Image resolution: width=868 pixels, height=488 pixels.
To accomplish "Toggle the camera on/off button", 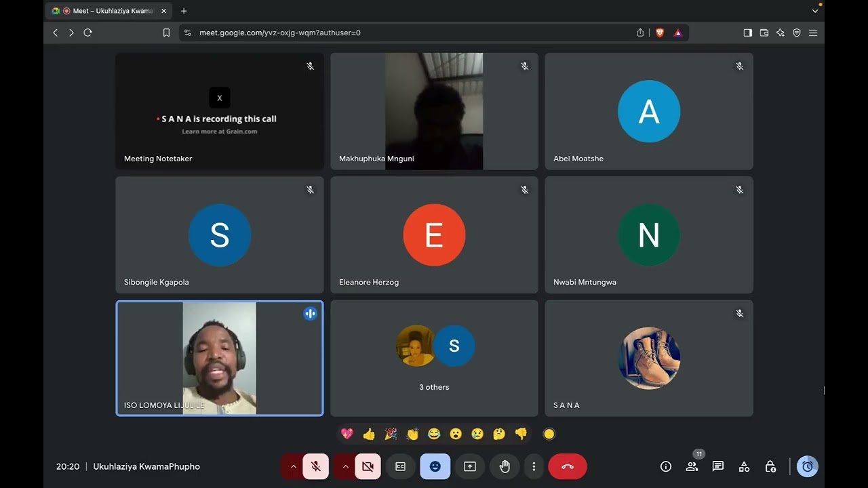I will pos(368,466).
